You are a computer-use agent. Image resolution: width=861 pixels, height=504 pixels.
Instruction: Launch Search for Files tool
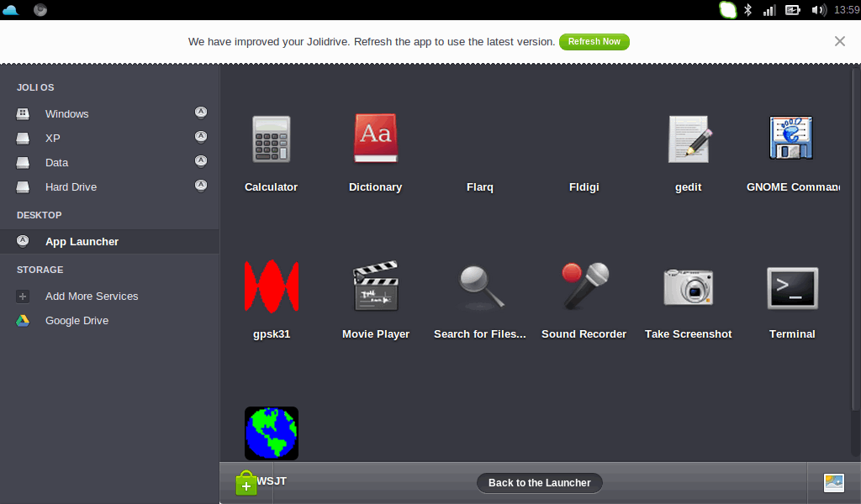tap(480, 287)
